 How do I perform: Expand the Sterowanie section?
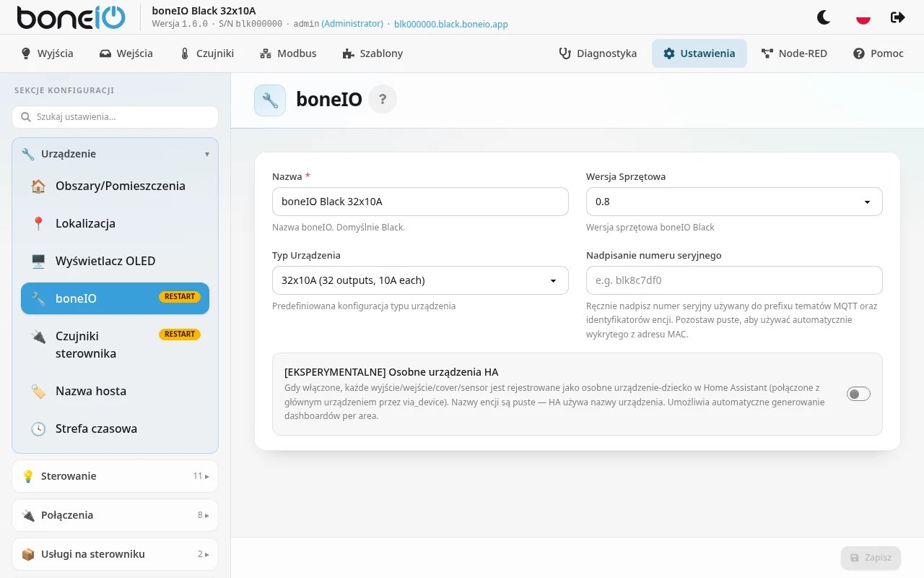click(115, 476)
